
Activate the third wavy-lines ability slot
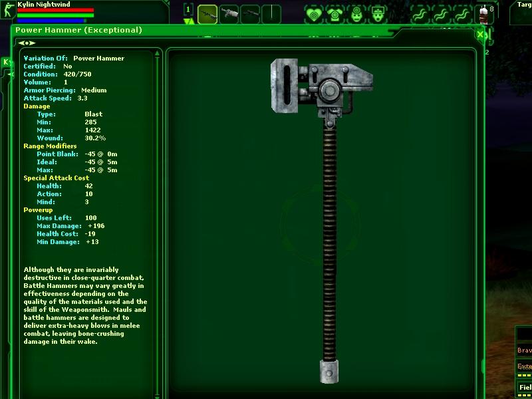point(462,15)
